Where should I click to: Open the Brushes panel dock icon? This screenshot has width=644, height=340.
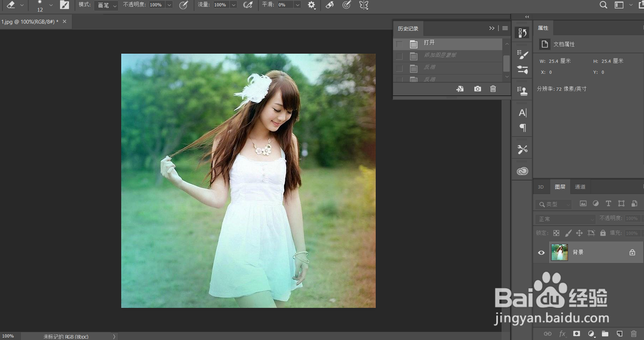coord(522,55)
